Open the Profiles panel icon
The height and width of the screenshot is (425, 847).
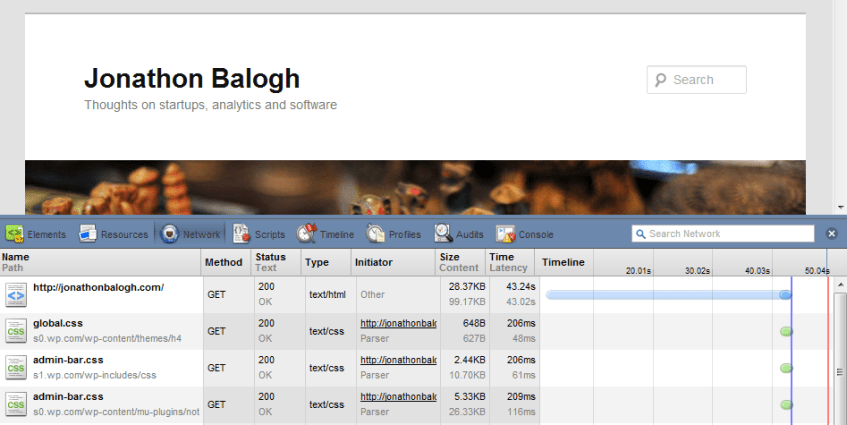coord(375,234)
